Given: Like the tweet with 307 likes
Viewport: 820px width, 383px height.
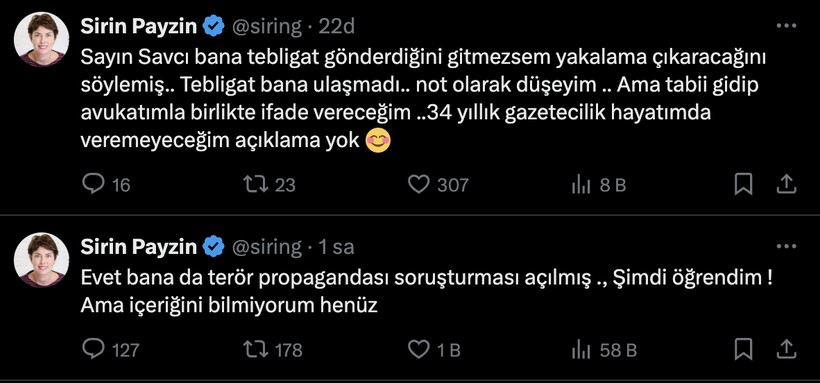Looking at the screenshot, I should tap(418, 184).
